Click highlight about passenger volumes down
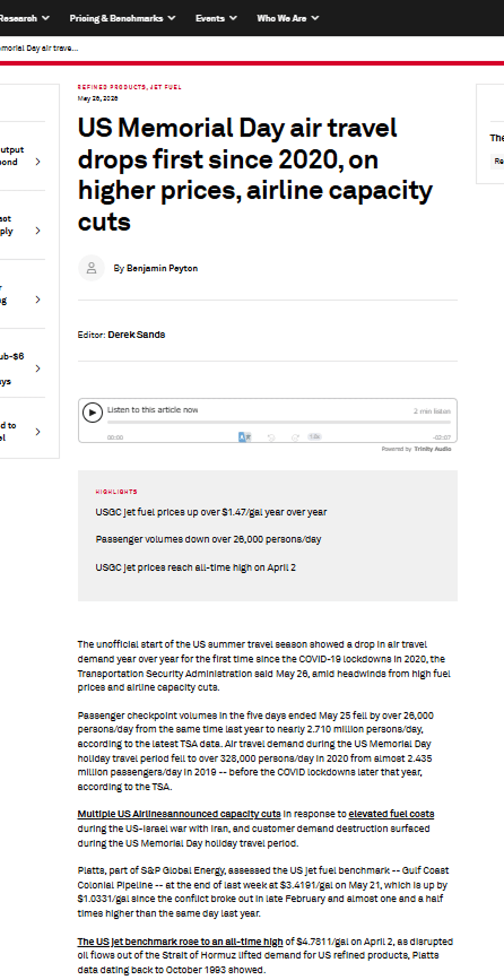Viewport: 504px width, 980px height. coord(208,539)
